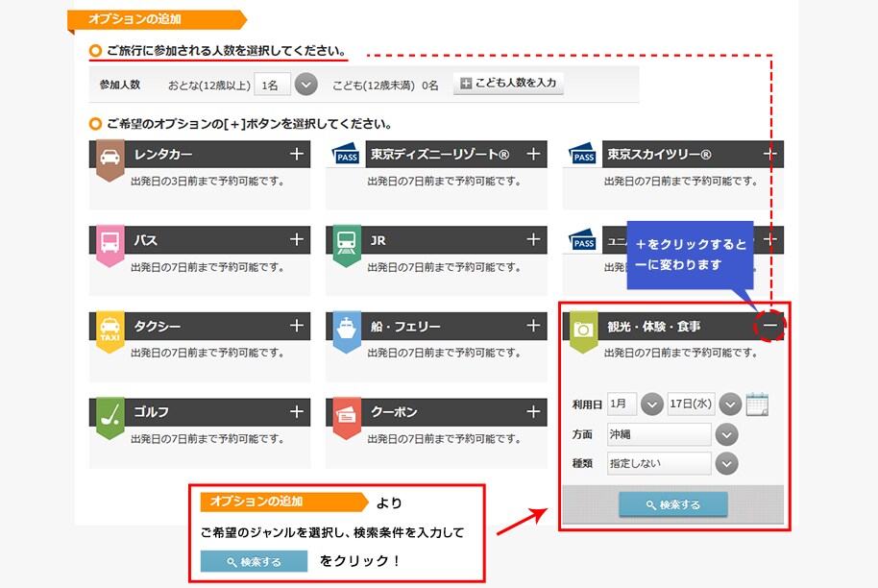Expand the 東京ディズニーリゾート plus button
This screenshot has width=878, height=588.
pyautogui.click(x=533, y=154)
